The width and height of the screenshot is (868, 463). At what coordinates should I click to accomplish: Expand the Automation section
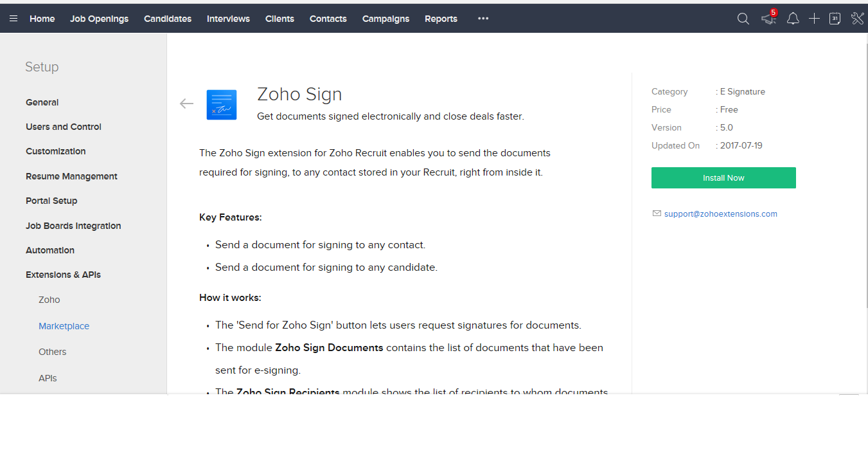[x=50, y=250]
